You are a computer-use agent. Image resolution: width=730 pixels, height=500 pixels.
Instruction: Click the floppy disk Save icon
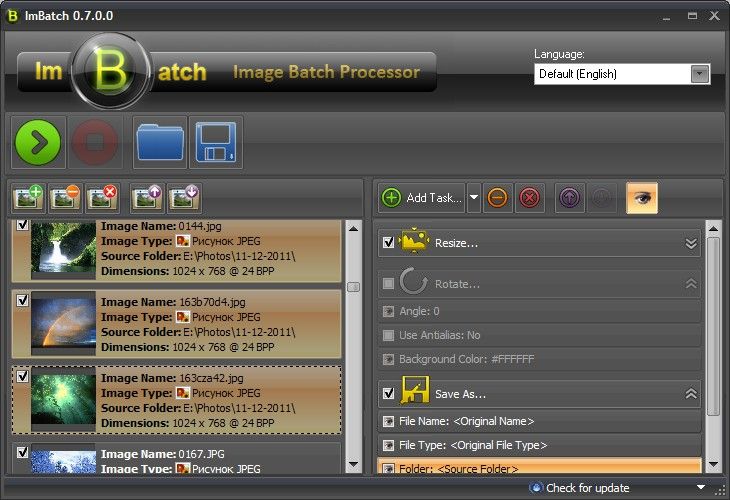point(215,143)
